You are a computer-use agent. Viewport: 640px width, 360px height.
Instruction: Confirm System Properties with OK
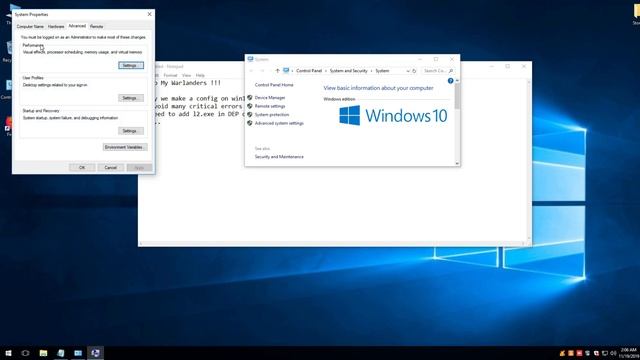pos(82,167)
